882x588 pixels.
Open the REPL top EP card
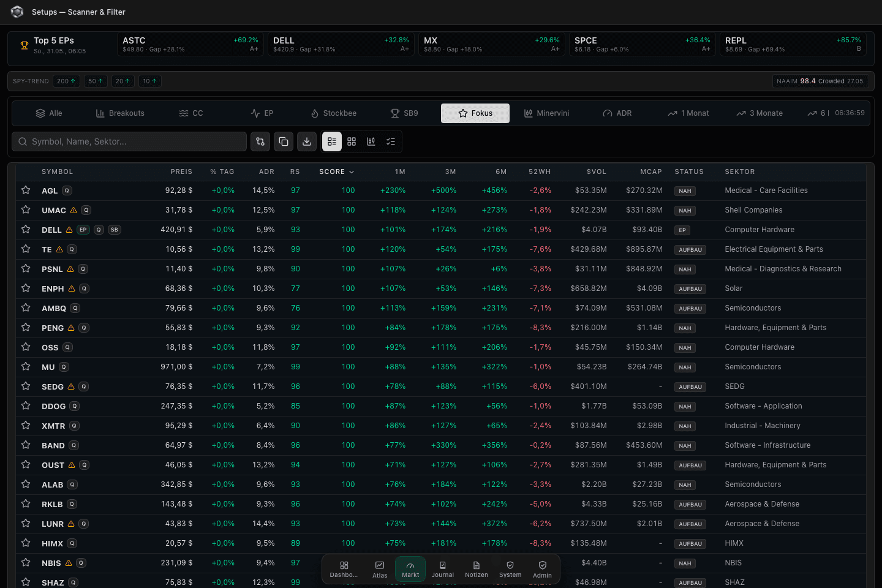click(793, 44)
